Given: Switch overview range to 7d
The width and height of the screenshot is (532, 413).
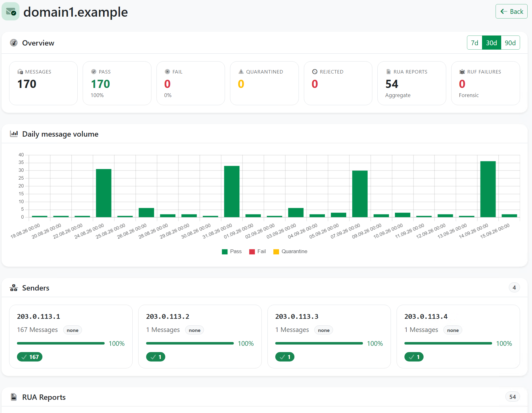Looking at the screenshot, I should (x=474, y=43).
